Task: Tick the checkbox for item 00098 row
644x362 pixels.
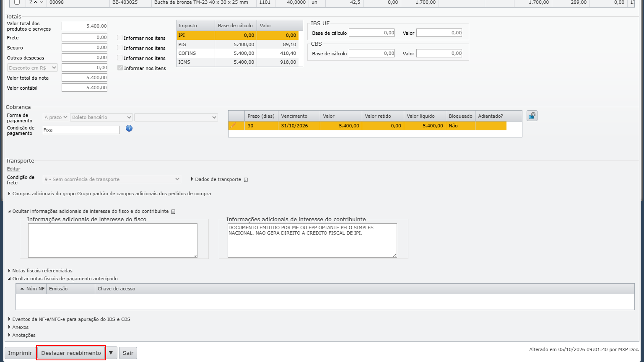Action: point(17,2)
